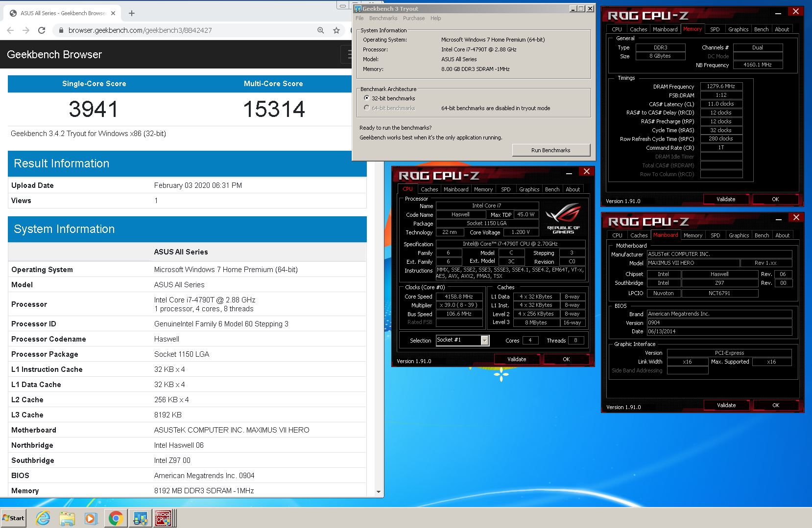Click OK in CPU-Z Memory window
Screen dimensions: 812x528
776,199
